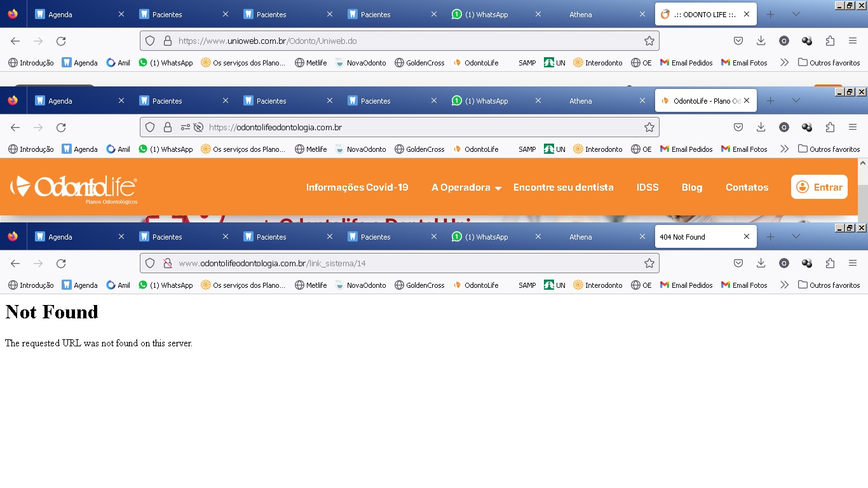Screen dimensions: 868x488
Task: Click the Not Found heading text
Action: pyautogui.click(x=51, y=312)
